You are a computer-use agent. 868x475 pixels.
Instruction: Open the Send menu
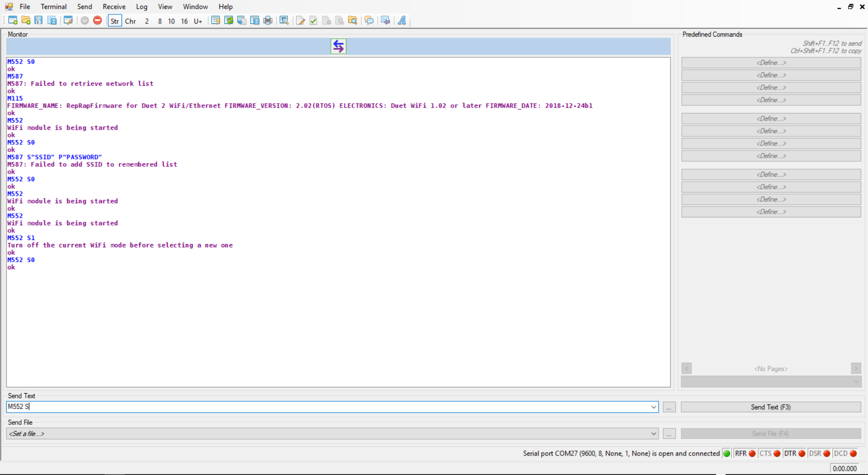[85, 7]
